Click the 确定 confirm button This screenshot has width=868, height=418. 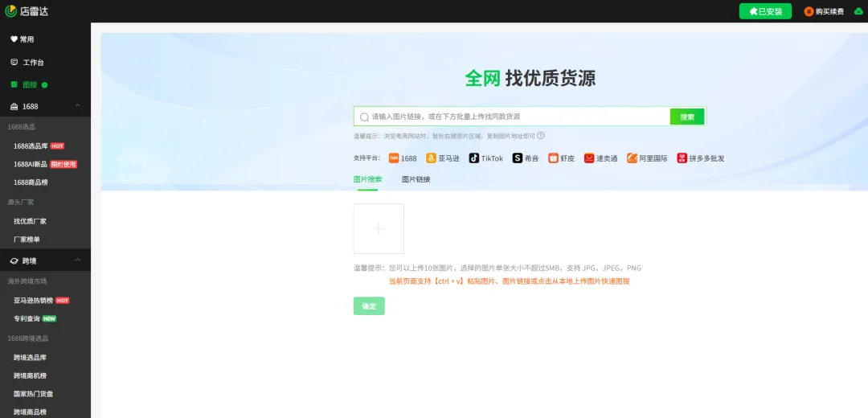pos(369,306)
